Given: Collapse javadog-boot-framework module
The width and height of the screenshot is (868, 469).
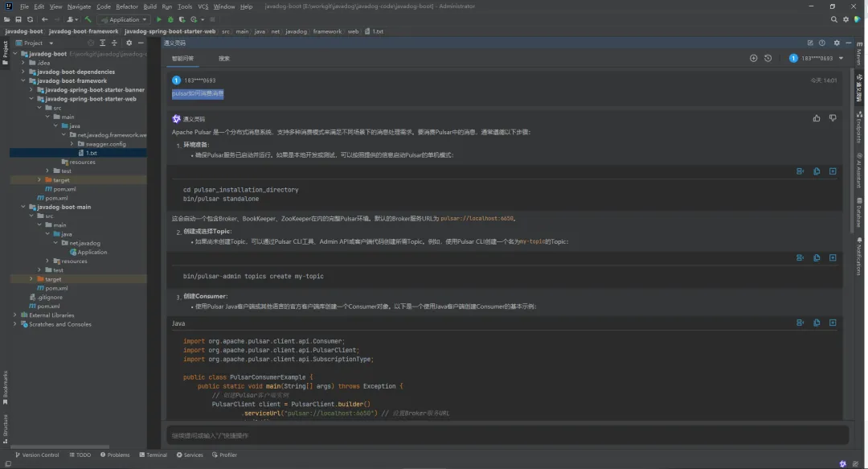Looking at the screenshot, I should (x=23, y=80).
